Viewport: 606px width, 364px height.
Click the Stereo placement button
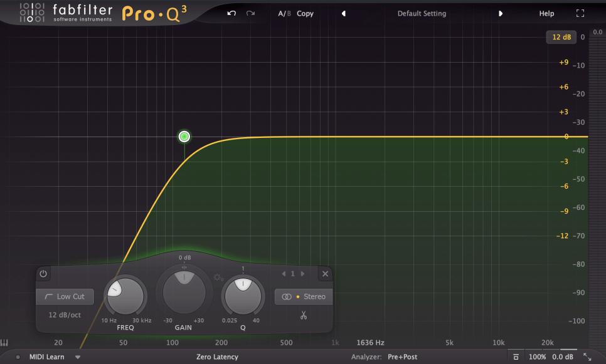click(304, 296)
